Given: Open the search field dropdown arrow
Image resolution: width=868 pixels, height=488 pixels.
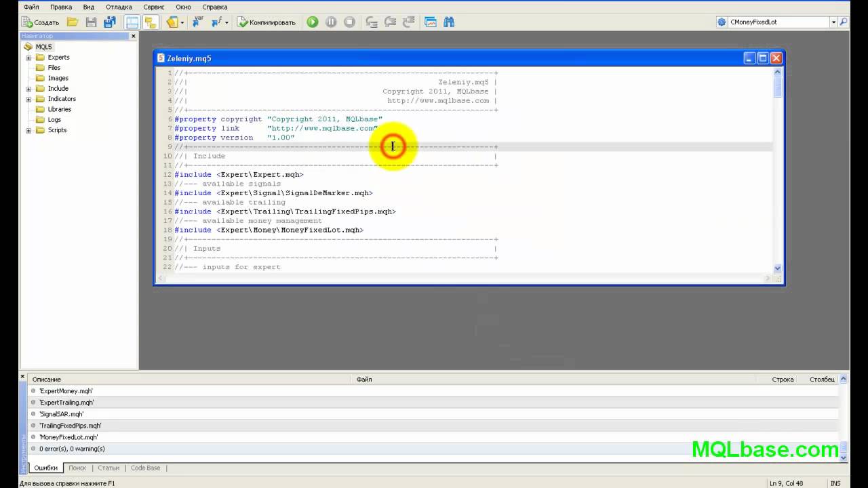Looking at the screenshot, I should tap(833, 22).
